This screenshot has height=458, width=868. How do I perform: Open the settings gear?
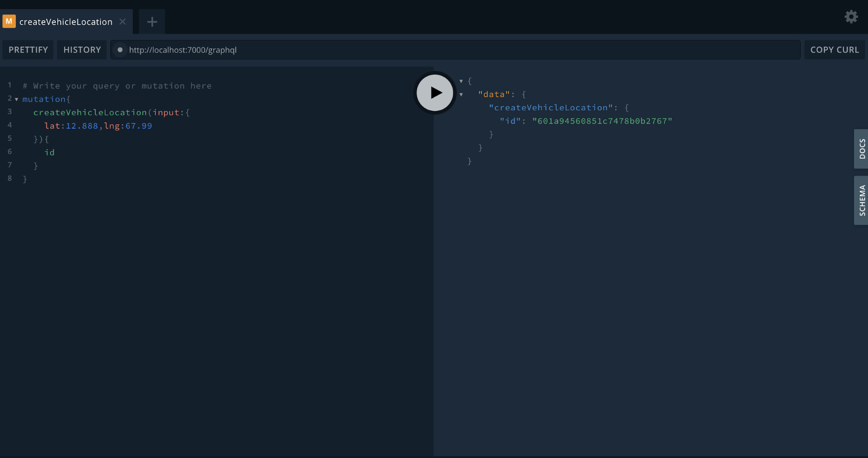point(851,17)
